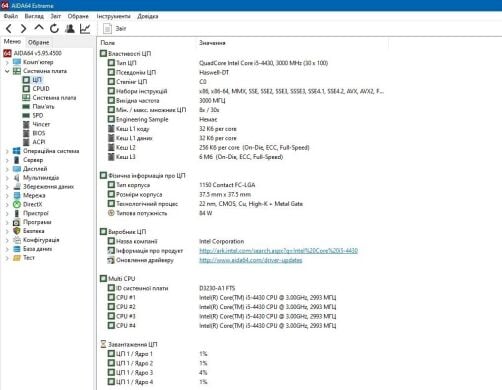Open the Чипсет tree item
The image size is (502, 390).
click(36, 124)
